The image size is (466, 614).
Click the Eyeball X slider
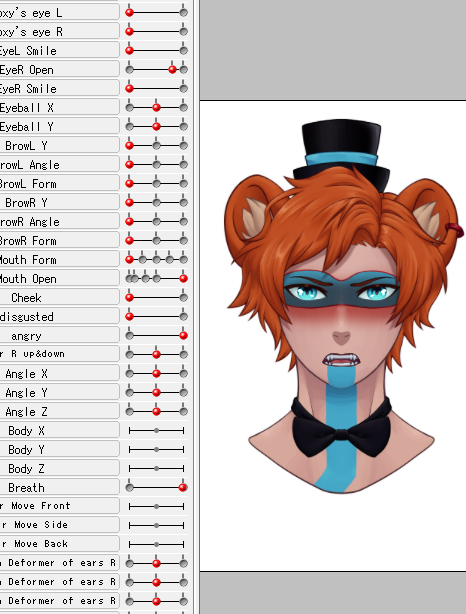156,107
